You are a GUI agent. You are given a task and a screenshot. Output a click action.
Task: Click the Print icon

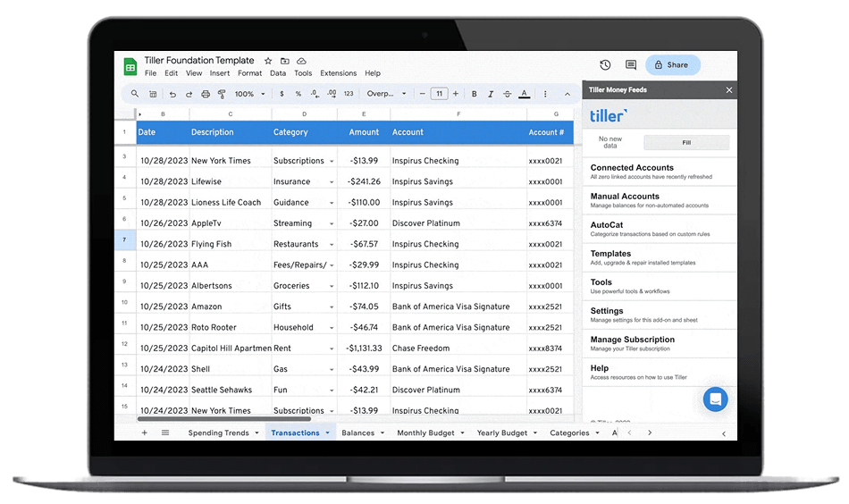(x=205, y=94)
